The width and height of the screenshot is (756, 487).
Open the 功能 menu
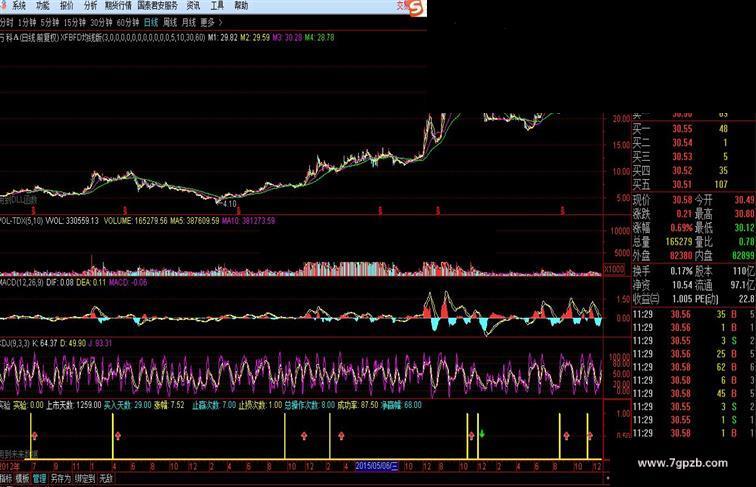(x=42, y=6)
